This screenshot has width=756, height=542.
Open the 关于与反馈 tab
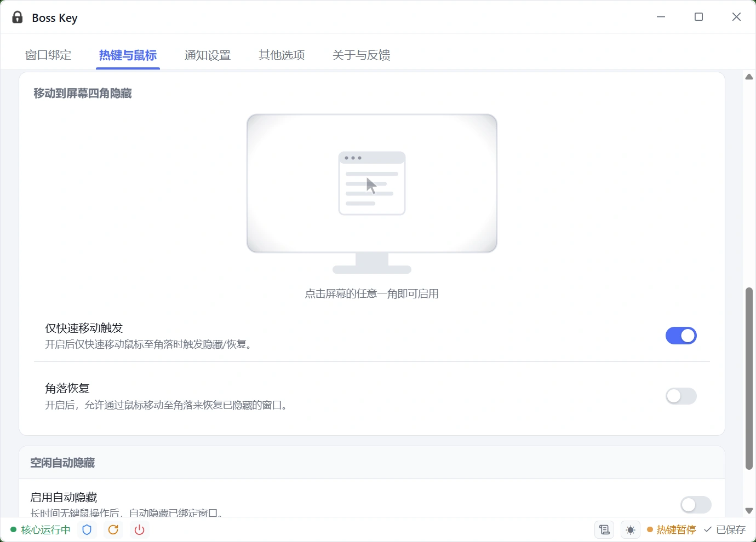(361, 55)
